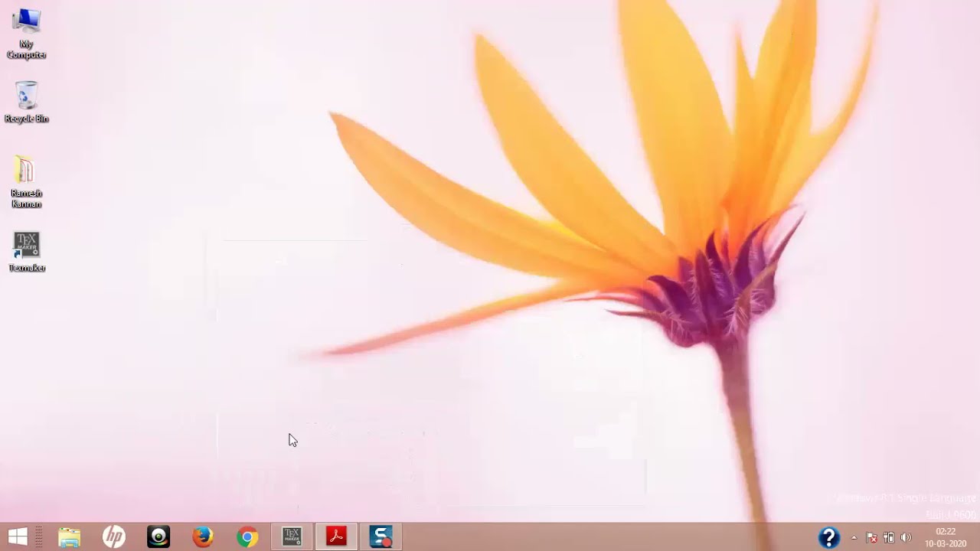Switch to Texmaker taskbar button
Viewport: 980px width, 551px height.
292,537
